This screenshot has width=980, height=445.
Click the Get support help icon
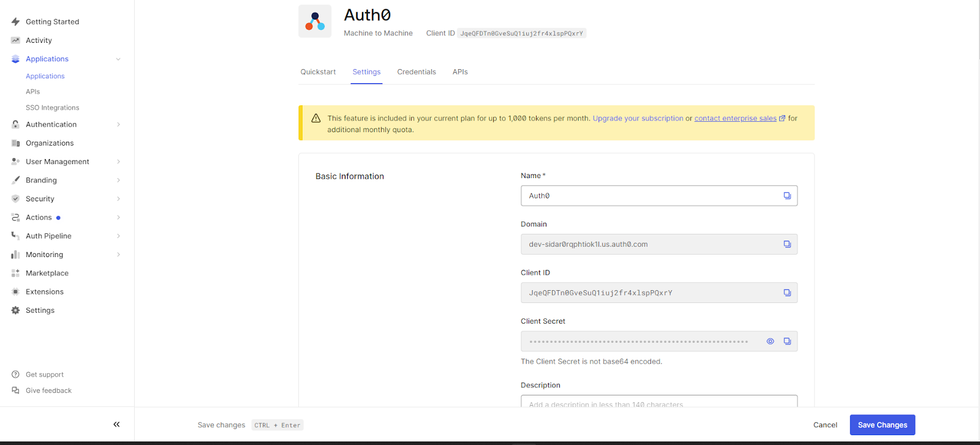point(15,375)
